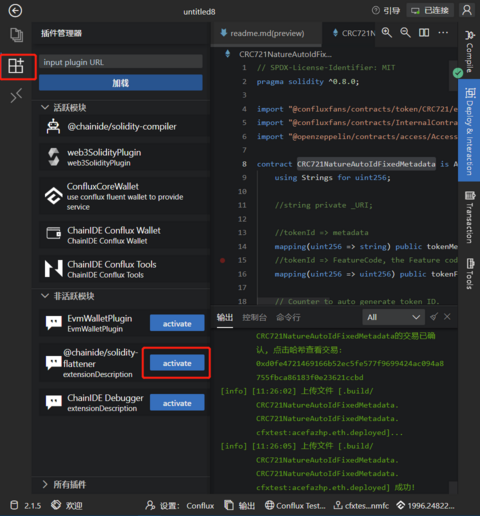The height and width of the screenshot is (516, 480).
Task: Click the transaction hash starting 0xd0fe4721
Action: (350, 370)
